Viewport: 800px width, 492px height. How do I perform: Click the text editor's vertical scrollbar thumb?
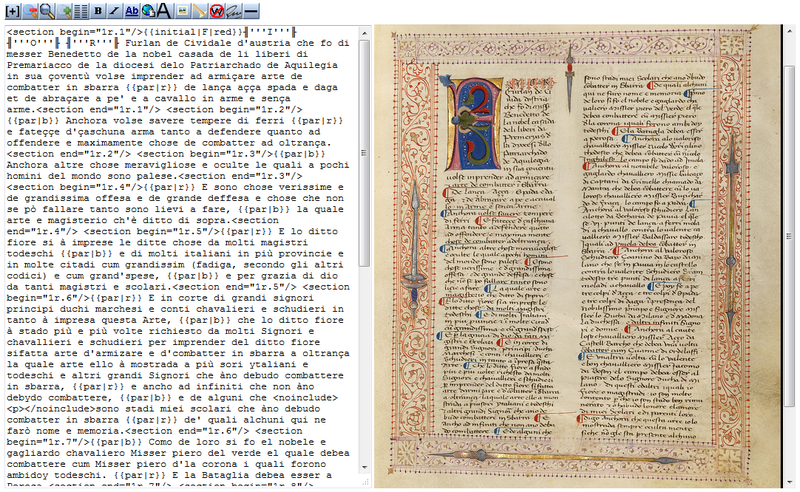coord(364,153)
